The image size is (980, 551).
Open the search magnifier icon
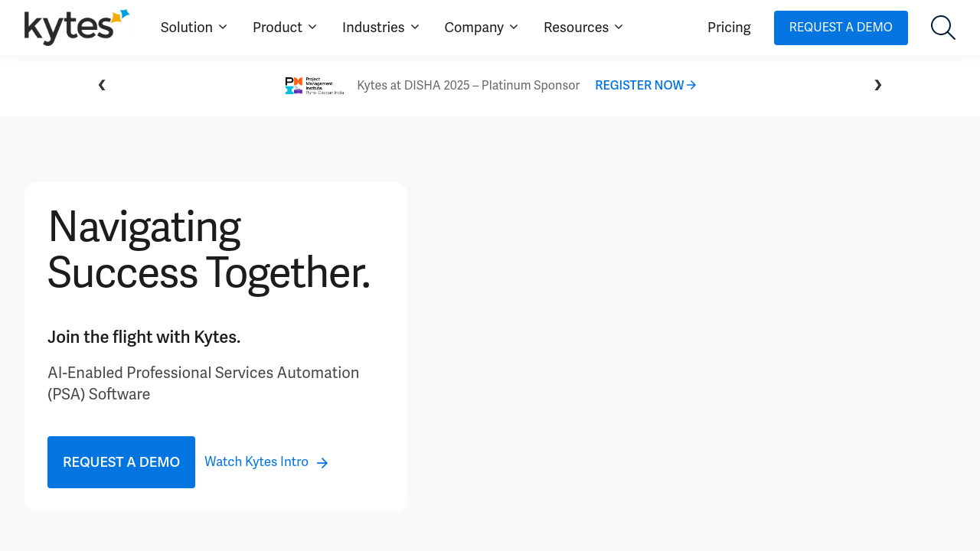(942, 28)
